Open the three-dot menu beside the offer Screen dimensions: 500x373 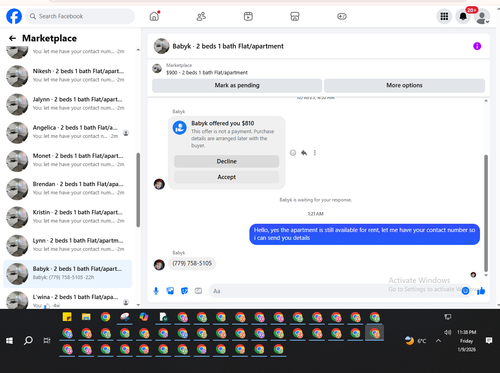tap(315, 153)
